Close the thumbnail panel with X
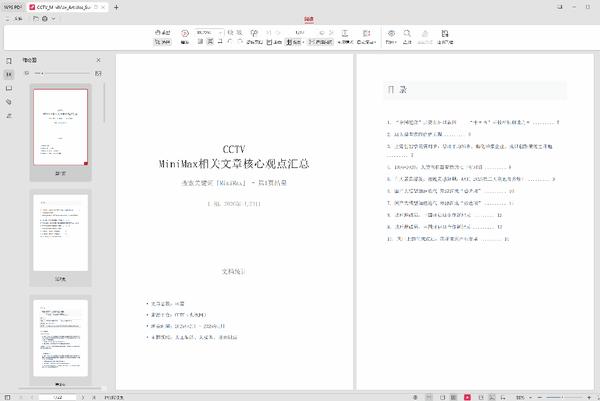 [x=98, y=61]
